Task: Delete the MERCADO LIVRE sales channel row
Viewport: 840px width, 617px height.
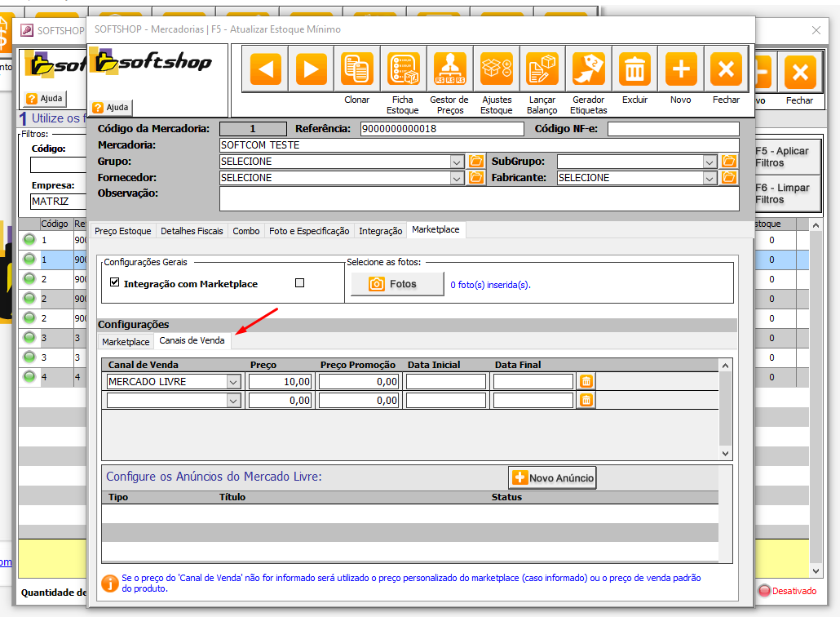Action: point(586,381)
